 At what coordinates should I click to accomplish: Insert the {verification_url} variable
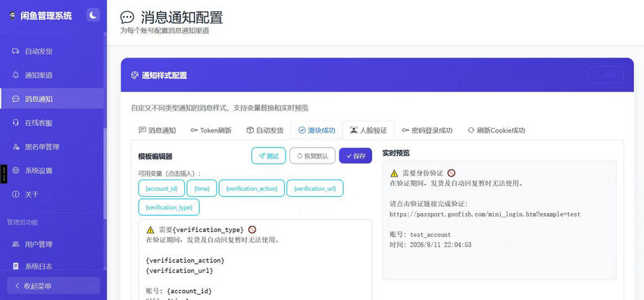tap(315, 189)
